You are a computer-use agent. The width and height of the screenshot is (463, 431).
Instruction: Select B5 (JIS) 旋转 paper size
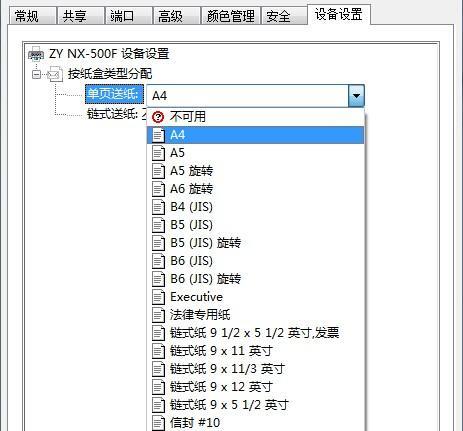click(256, 243)
